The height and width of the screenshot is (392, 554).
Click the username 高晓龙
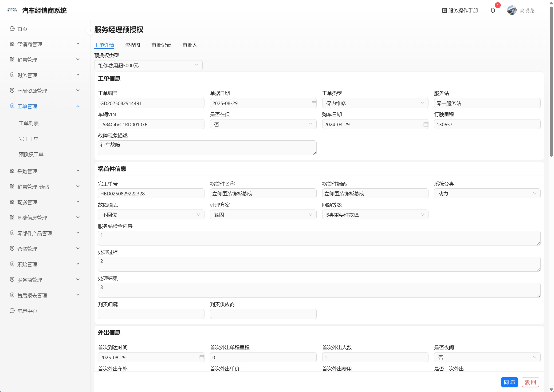tap(527, 10)
